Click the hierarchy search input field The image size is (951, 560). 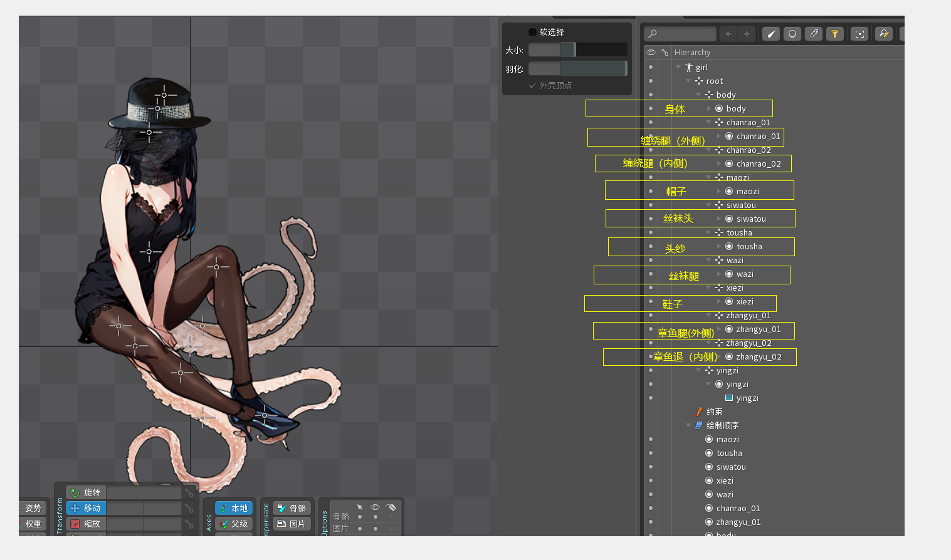685,34
